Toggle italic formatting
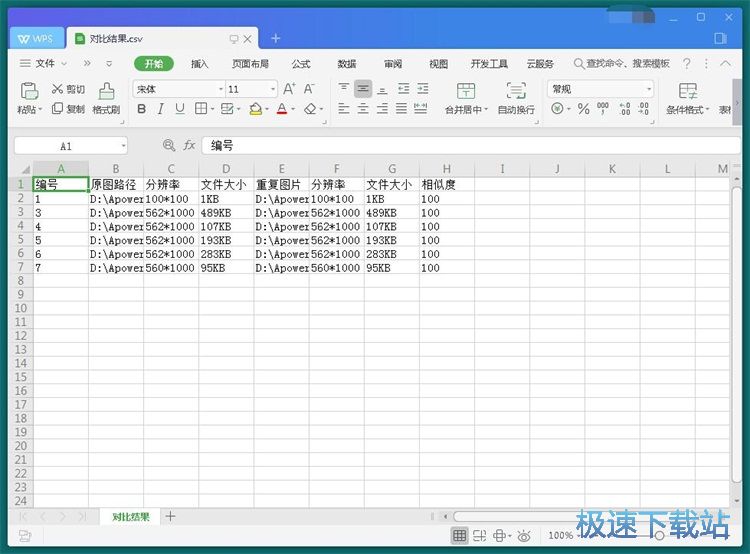This screenshot has height=554, width=750. (x=161, y=109)
